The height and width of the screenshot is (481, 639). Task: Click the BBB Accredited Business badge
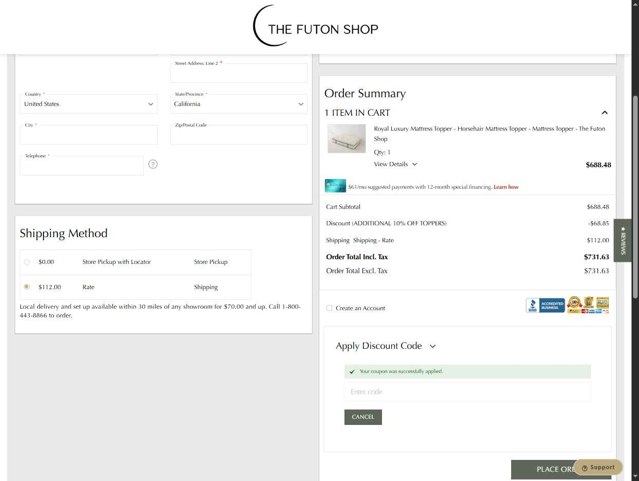click(545, 305)
